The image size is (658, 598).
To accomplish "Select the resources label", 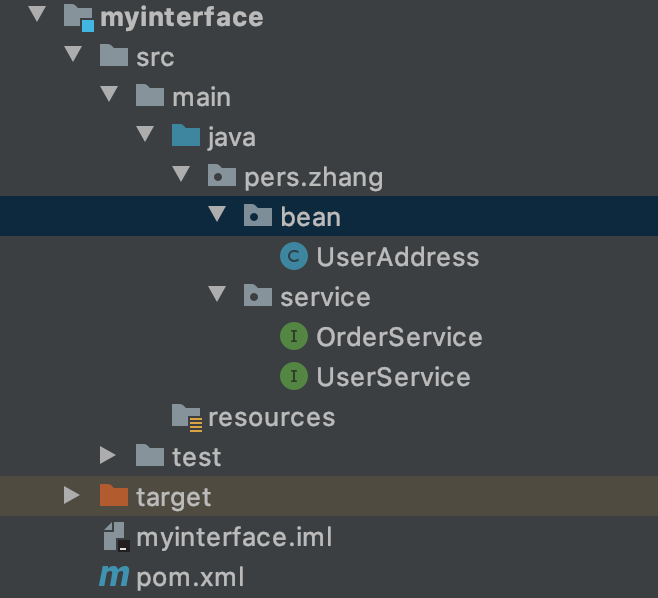I will 272,418.
